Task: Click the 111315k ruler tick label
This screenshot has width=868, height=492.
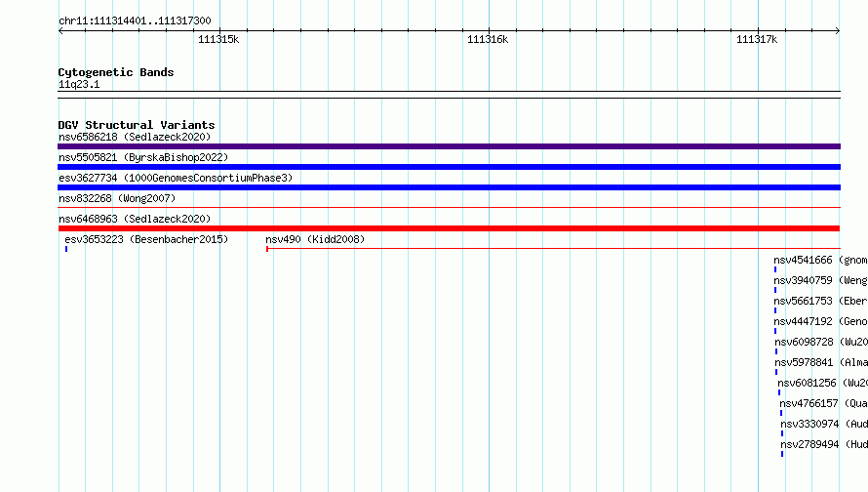Action: (218, 39)
